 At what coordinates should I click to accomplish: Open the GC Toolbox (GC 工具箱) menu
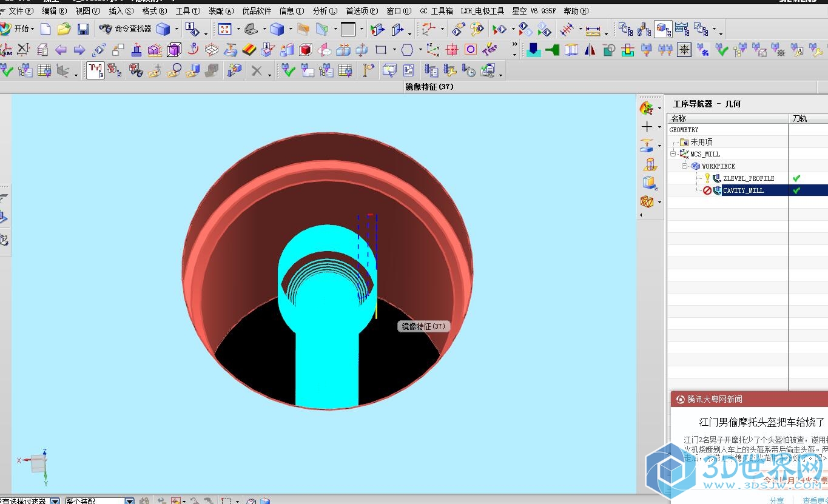[436, 11]
